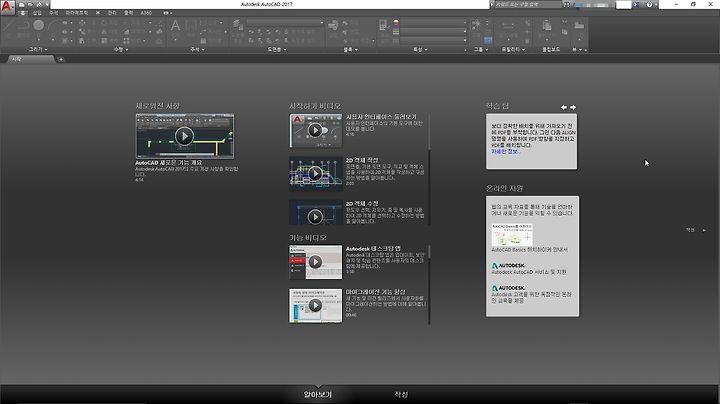Expand the 도면층 panel dropdown
720x404 pixels.
point(276,49)
